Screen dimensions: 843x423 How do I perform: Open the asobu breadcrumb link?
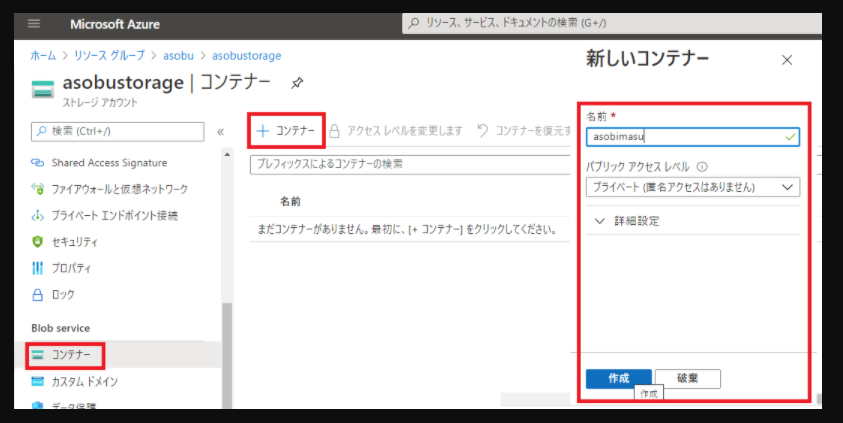[x=178, y=55]
